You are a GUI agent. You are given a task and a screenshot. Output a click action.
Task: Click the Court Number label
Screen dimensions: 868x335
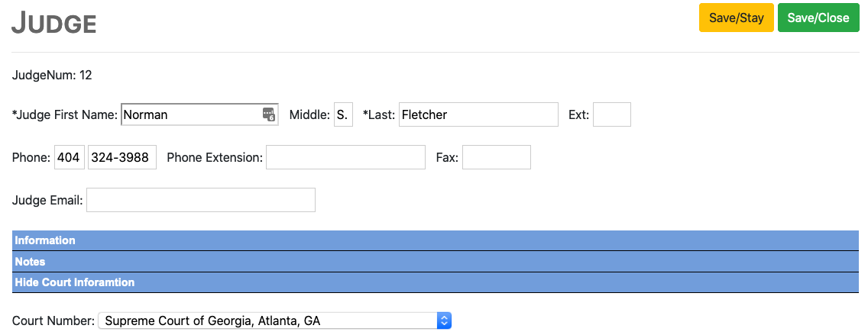(x=53, y=321)
